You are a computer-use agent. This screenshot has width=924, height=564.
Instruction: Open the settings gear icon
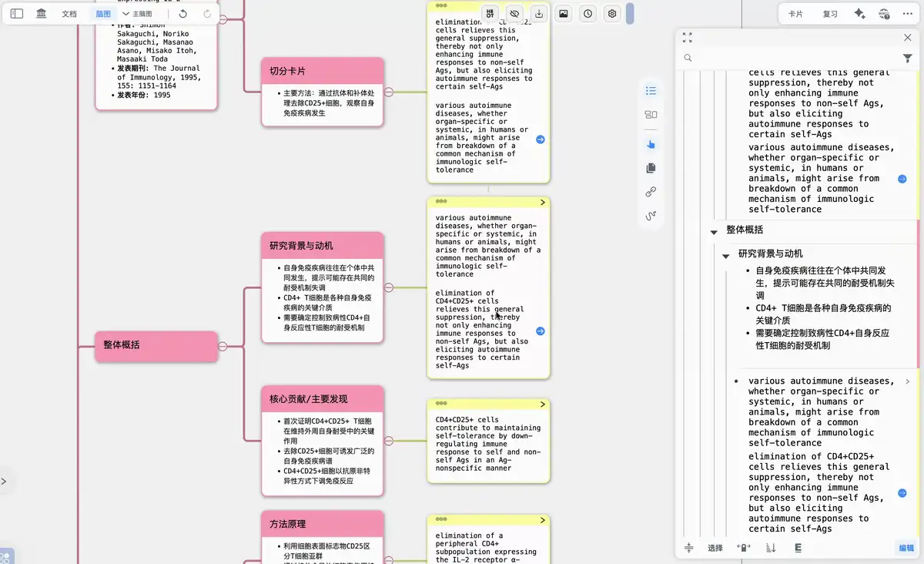tap(612, 13)
